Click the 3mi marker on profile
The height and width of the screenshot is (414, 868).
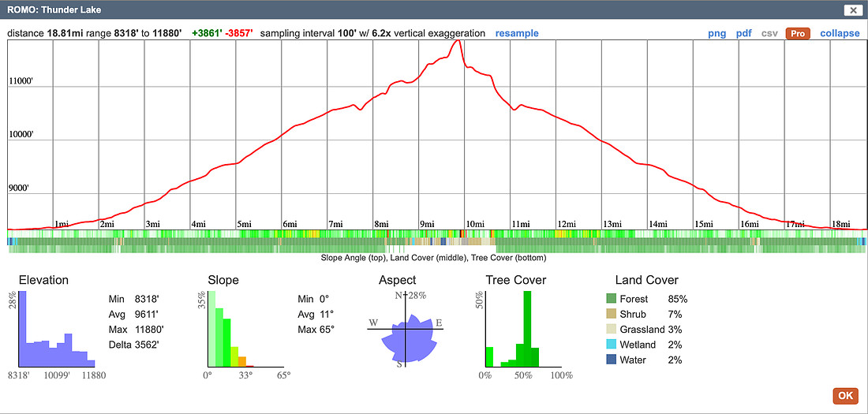tap(153, 224)
